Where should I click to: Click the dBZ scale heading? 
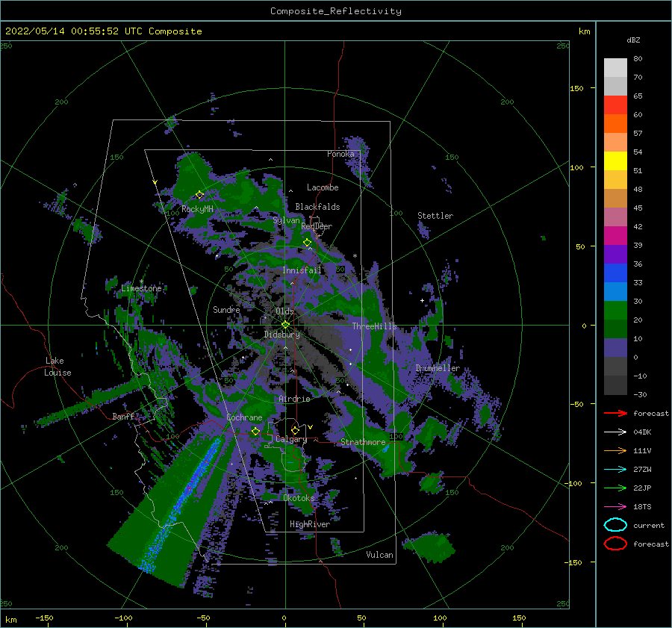coord(633,40)
